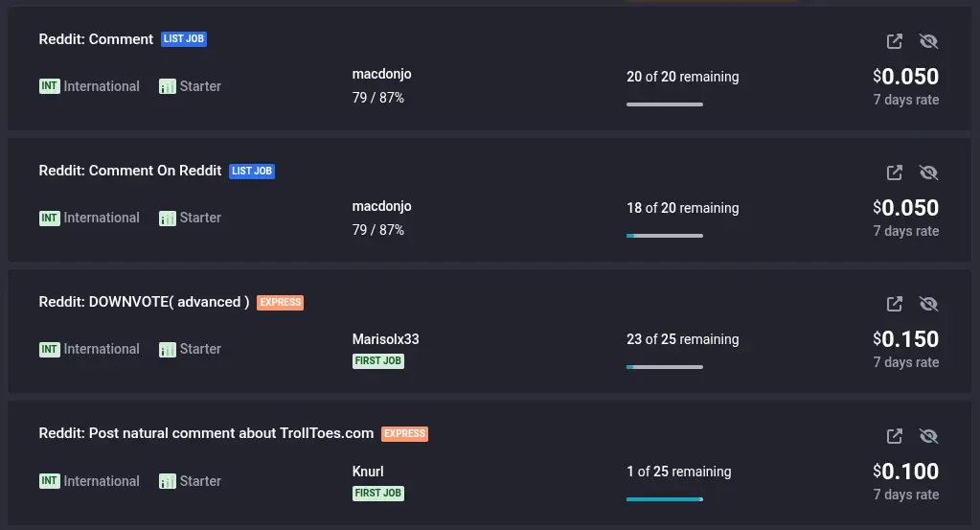The width and height of the screenshot is (980, 530).
Task: Open Reddit: DOWNVOTE( advanced ) job
Action: pos(144,302)
